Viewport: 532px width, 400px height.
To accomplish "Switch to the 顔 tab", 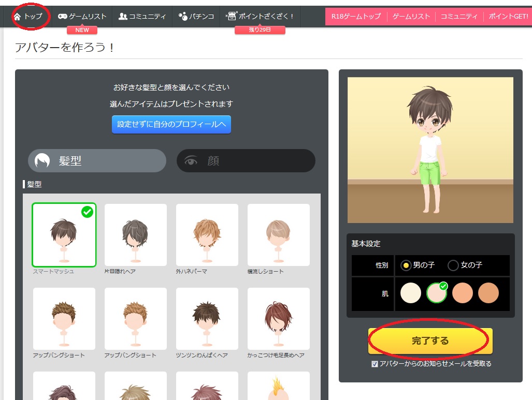I will pyautogui.click(x=246, y=161).
